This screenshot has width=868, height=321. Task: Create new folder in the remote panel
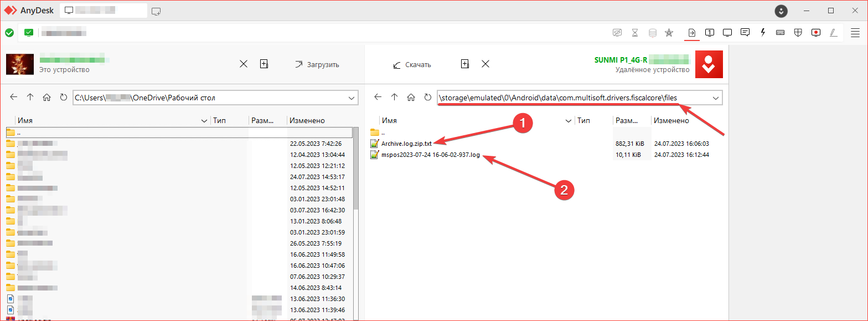(x=465, y=64)
